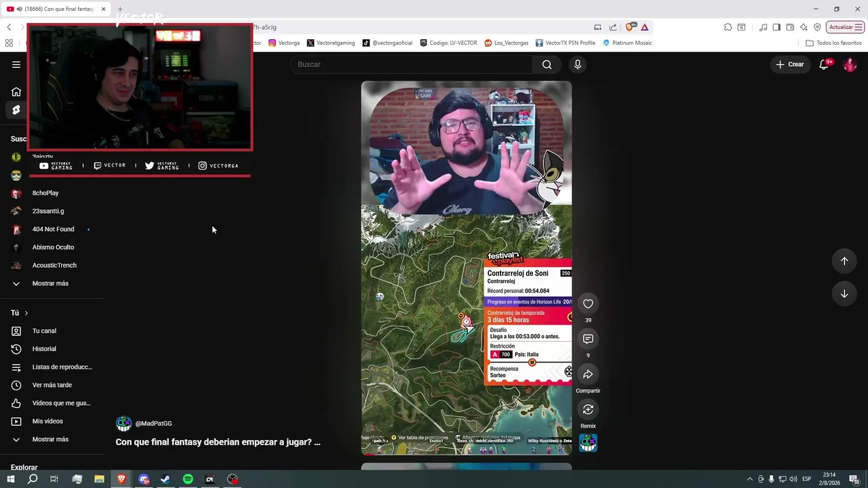
Task: Open the Short's comments
Action: [588, 339]
